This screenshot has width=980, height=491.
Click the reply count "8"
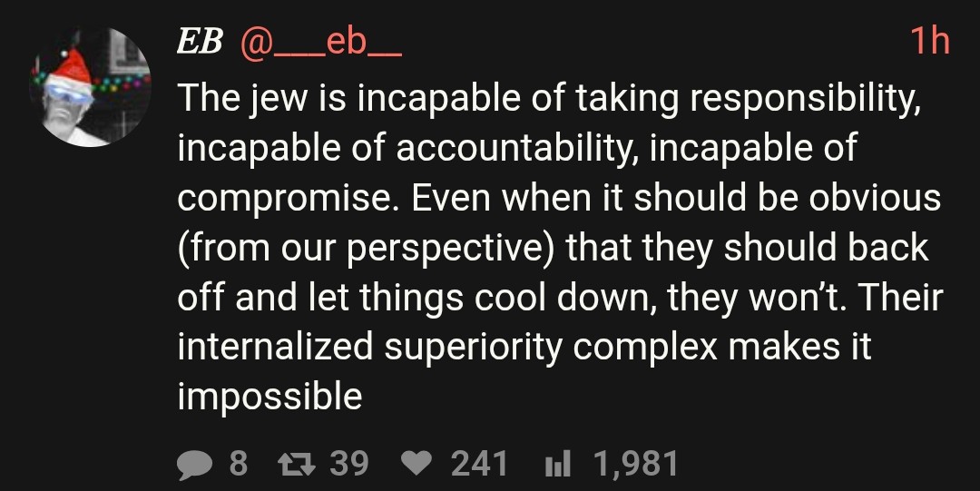(238, 464)
